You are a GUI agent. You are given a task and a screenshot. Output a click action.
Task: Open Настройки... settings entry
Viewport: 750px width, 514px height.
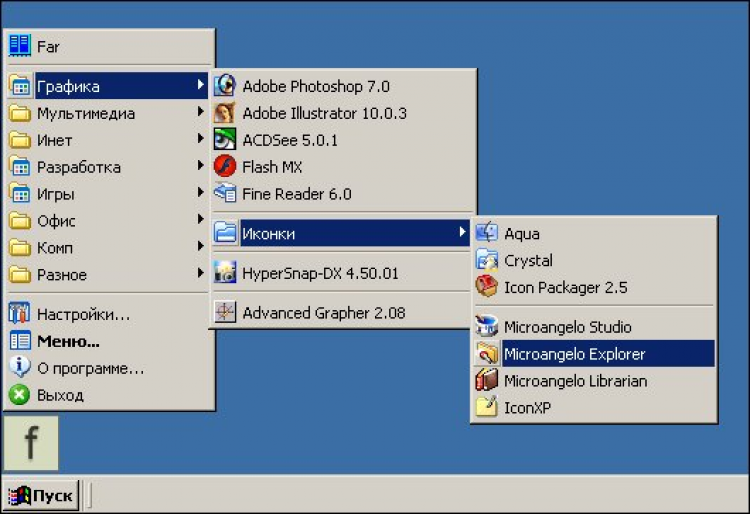pyautogui.click(x=110, y=314)
